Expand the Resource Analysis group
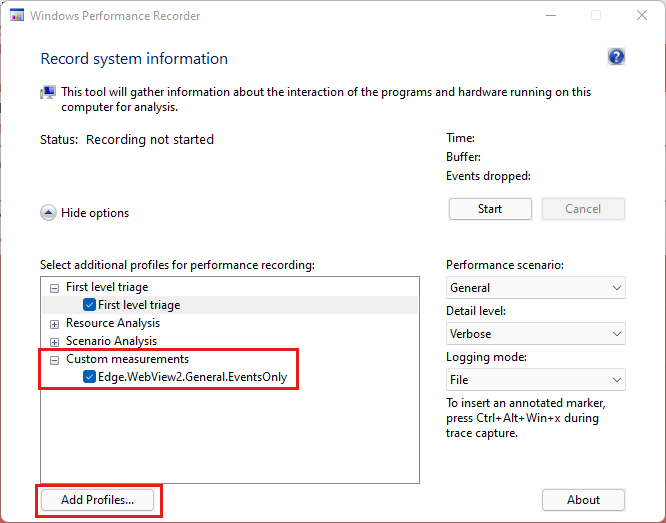This screenshot has width=666, height=523. point(54,325)
